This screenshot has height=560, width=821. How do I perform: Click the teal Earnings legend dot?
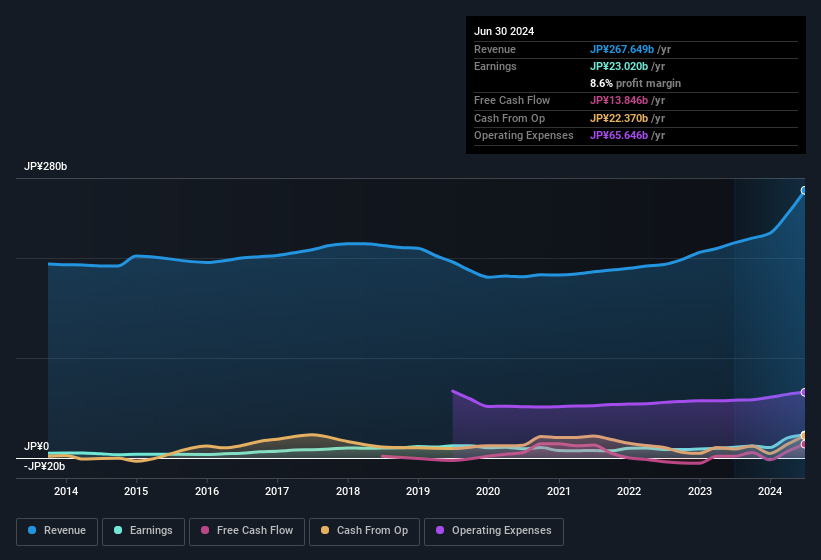click(119, 531)
